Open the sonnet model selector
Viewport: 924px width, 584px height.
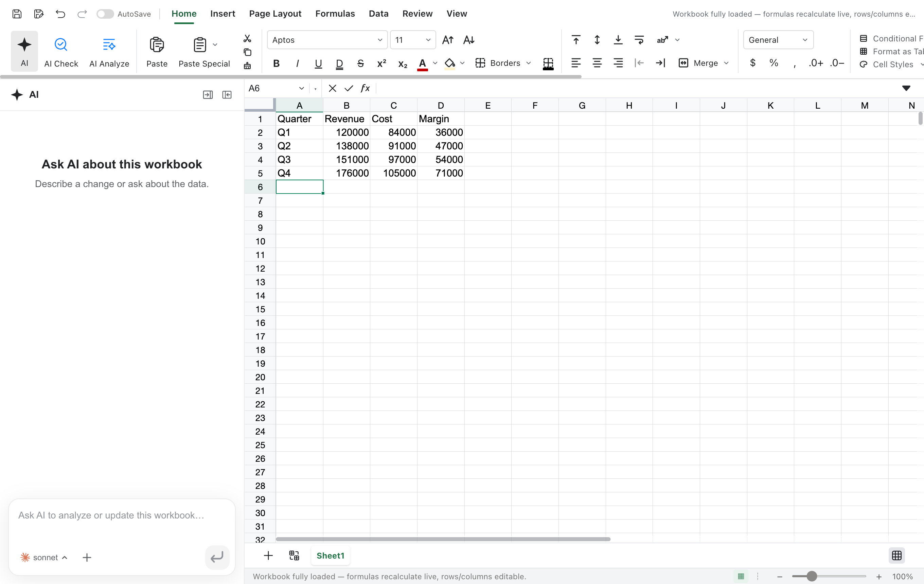44,557
